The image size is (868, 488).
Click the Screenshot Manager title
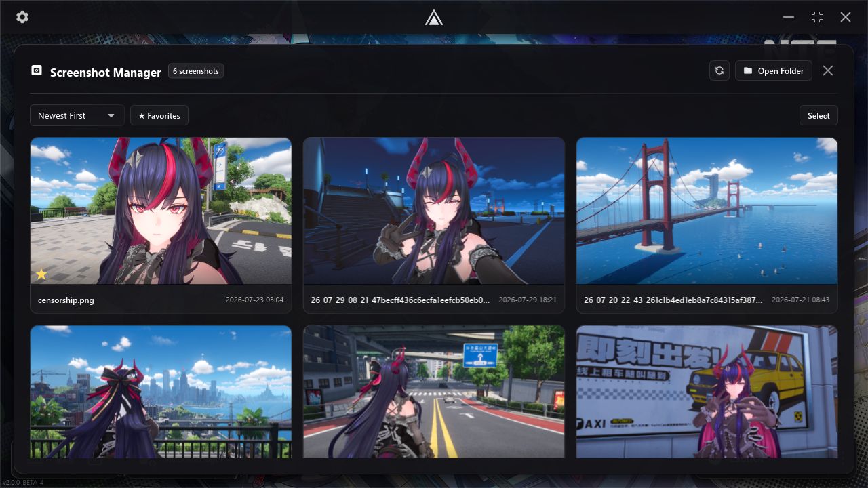[x=106, y=72]
